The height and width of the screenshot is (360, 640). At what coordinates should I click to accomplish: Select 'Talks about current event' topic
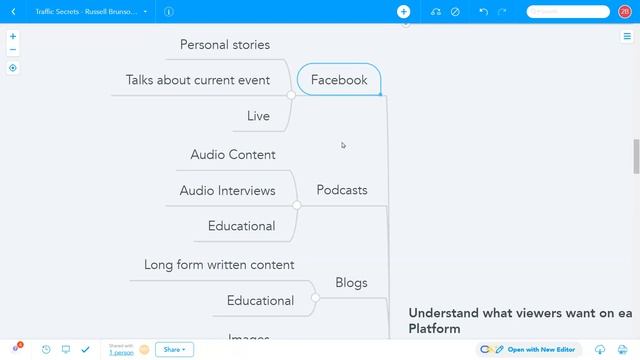[198, 80]
